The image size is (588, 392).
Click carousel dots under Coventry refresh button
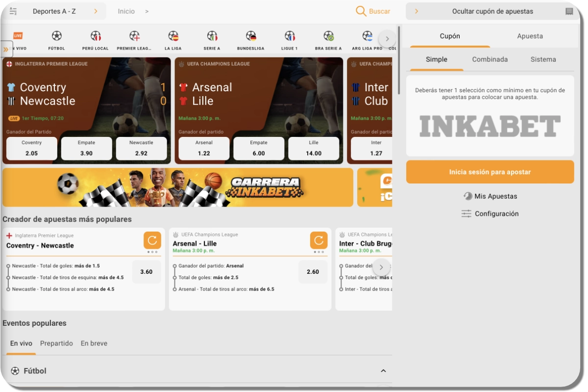152,252
